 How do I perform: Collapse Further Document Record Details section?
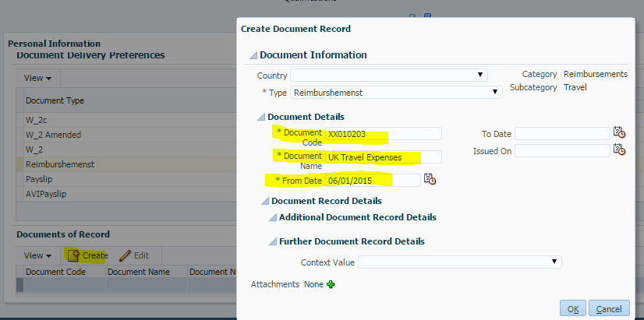click(x=273, y=242)
